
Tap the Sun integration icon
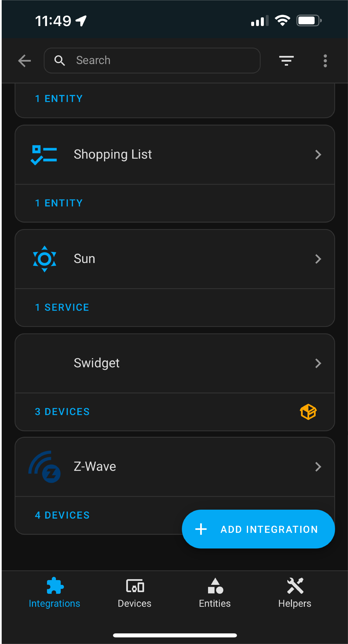[x=45, y=259]
